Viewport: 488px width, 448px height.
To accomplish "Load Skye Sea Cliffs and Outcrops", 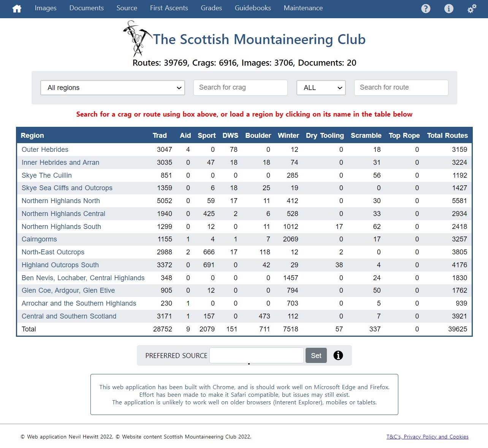I will (x=67, y=188).
